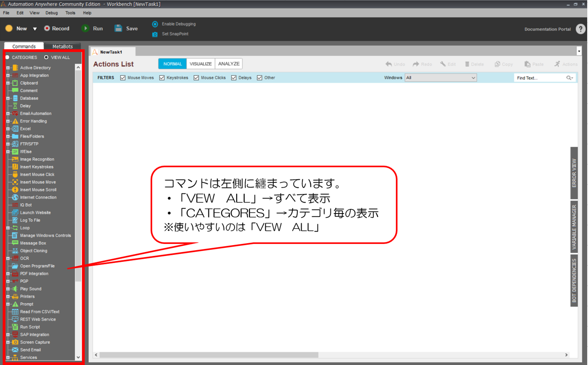Select the Message Box icon
Viewport: 588px width, 365px height.
click(15, 243)
